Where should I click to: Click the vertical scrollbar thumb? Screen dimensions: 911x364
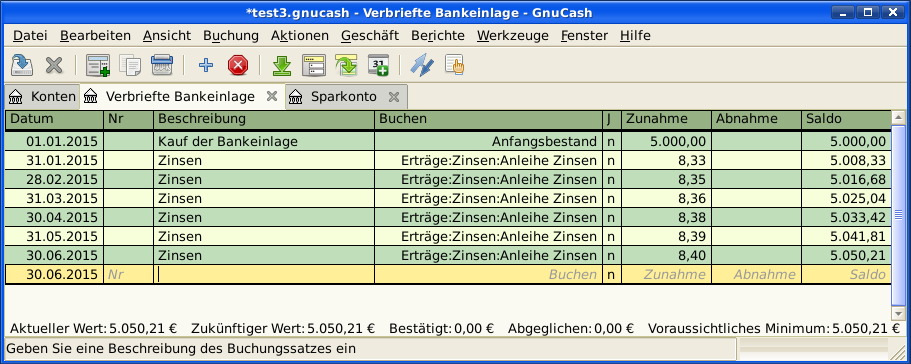click(898, 215)
